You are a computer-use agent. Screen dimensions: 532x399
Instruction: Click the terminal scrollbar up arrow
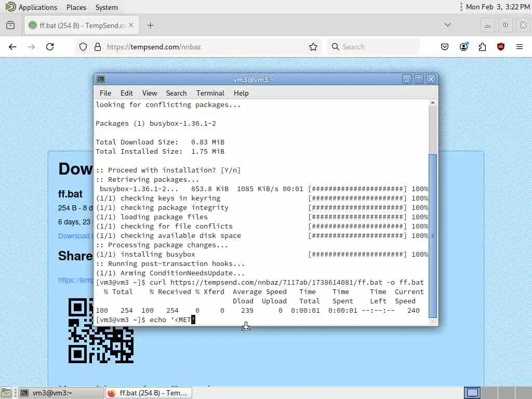click(x=433, y=102)
